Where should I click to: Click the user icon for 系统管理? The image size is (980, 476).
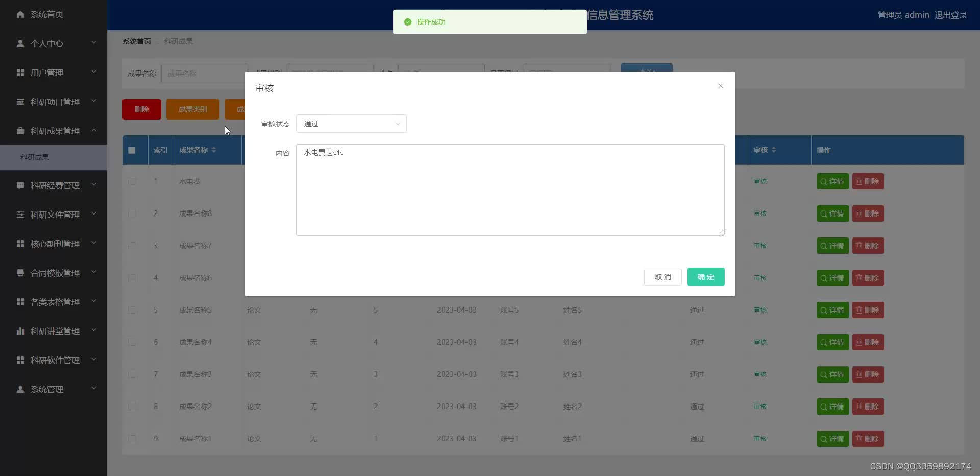click(20, 389)
